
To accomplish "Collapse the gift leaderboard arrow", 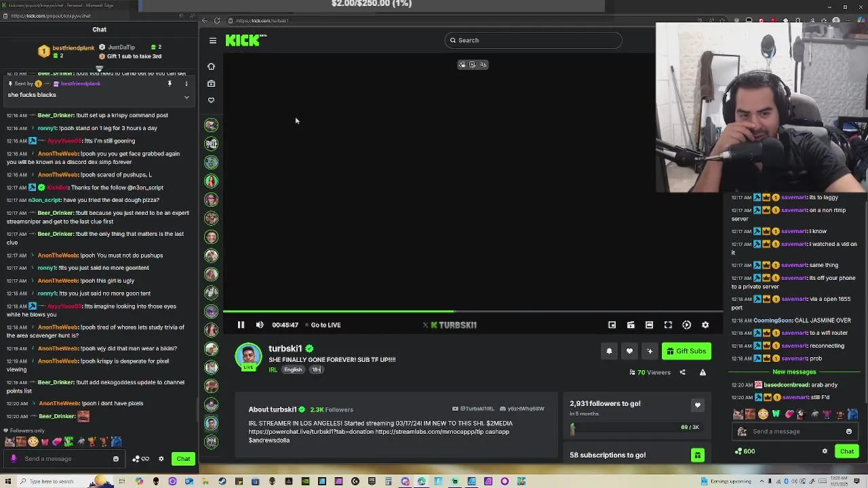I will tap(99, 68).
